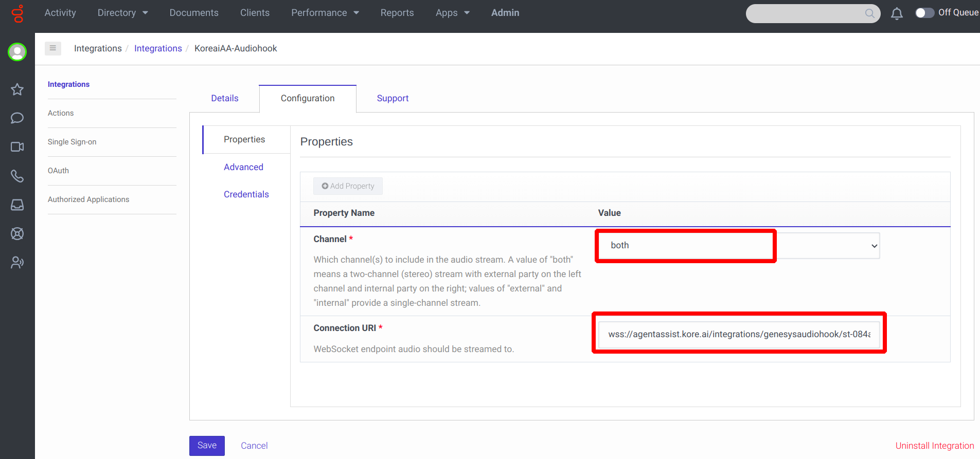Click the Genesys Cloud logo icon

click(18, 13)
